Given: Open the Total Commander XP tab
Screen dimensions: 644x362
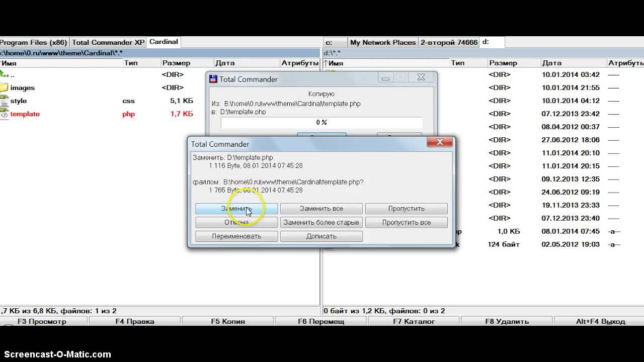Looking at the screenshot, I should (x=108, y=42).
